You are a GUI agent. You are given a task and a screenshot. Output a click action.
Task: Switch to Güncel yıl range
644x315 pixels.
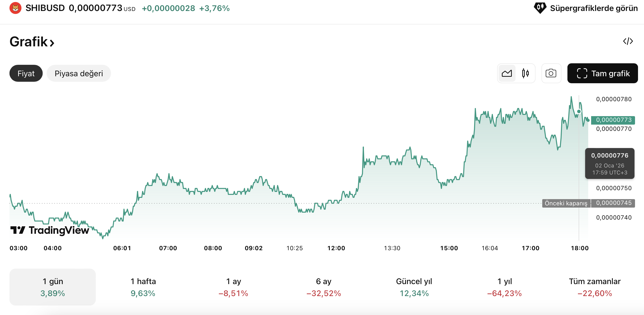tap(414, 287)
